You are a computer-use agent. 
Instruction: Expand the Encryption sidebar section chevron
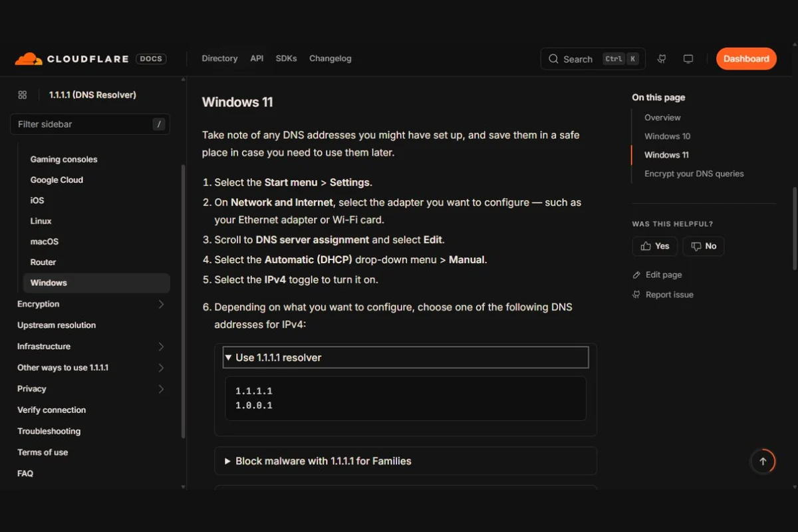point(161,304)
